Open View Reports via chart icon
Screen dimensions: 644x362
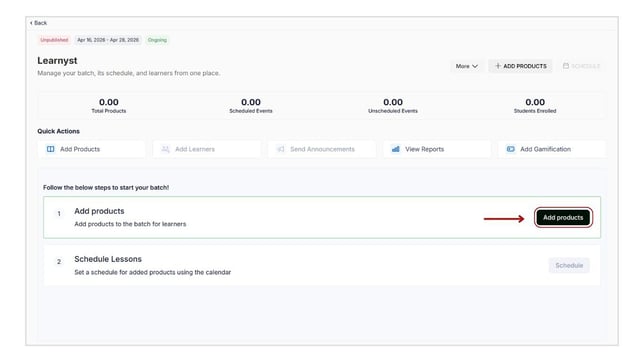coord(396,149)
